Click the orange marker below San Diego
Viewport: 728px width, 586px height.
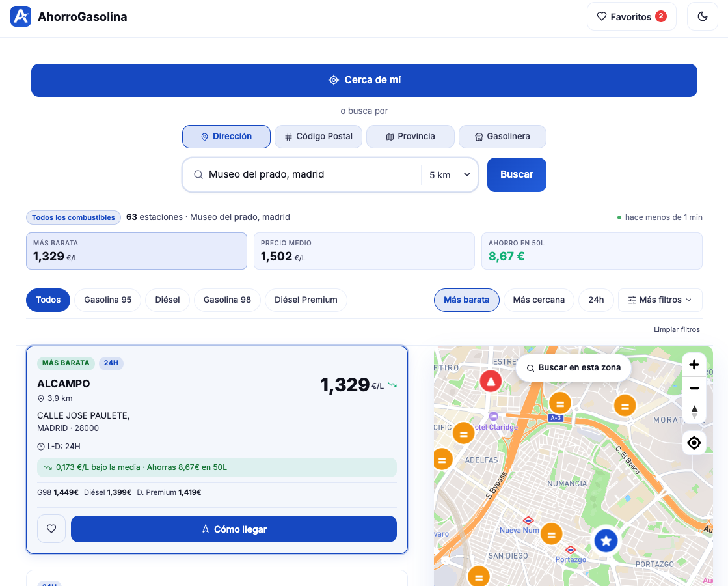tap(479, 576)
